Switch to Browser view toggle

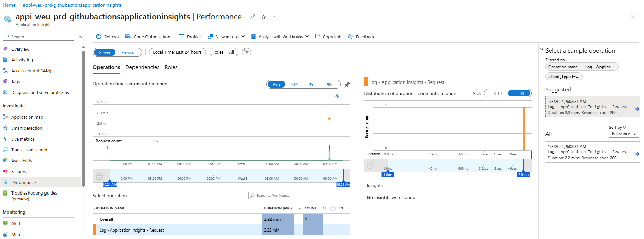click(128, 52)
